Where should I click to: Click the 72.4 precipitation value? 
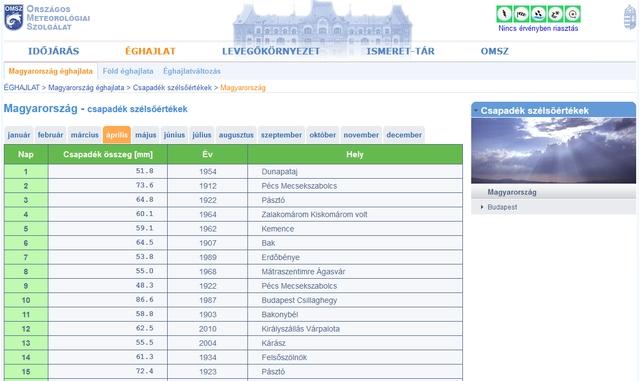tap(144, 371)
